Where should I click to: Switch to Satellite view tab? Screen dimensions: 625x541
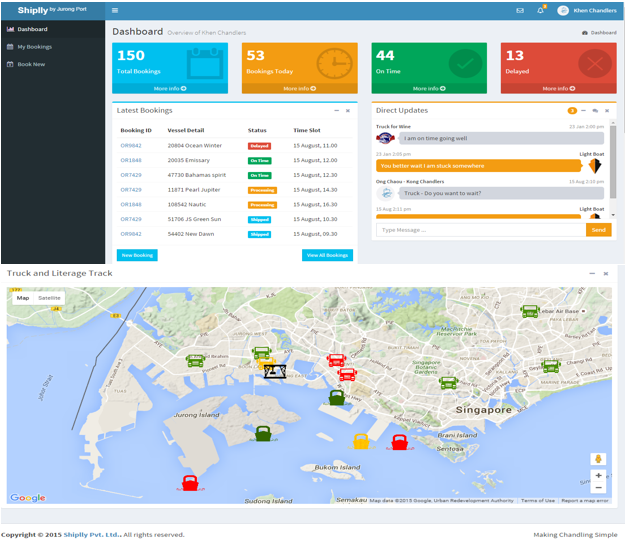click(x=49, y=298)
